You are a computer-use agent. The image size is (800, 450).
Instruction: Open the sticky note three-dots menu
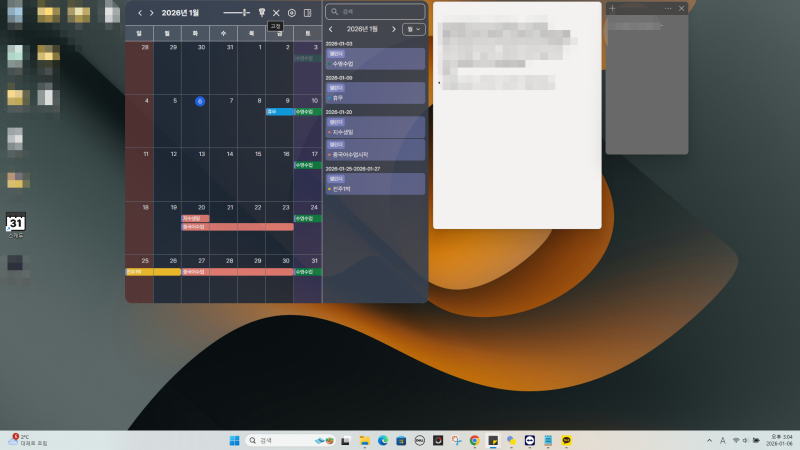point(668,8)
